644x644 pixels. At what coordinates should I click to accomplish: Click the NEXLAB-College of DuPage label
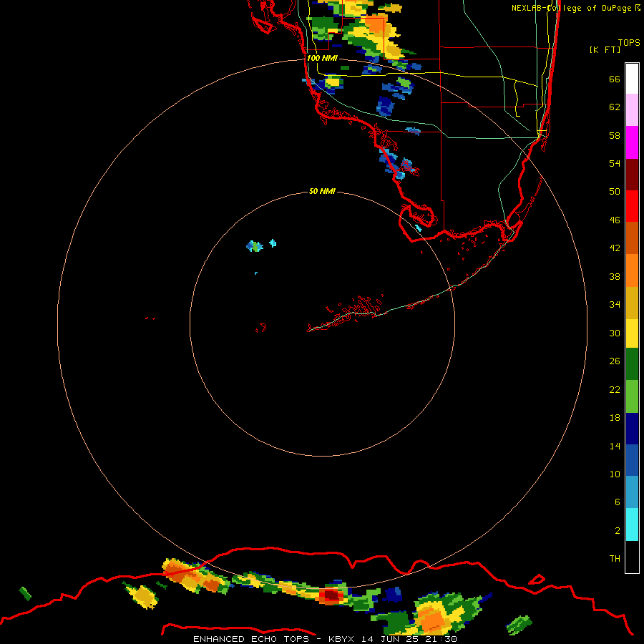click(x=571, y=8)
